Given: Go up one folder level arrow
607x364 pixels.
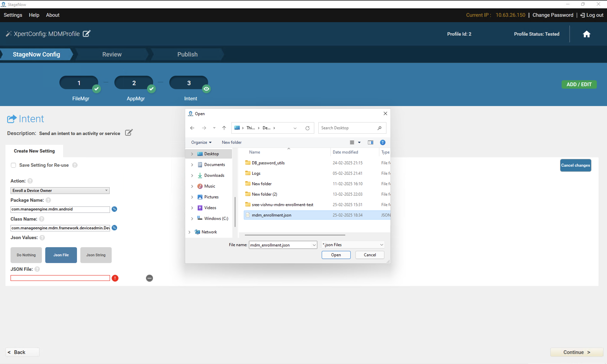Looking at the screenshot, I should pyautogui.click(x=224, y=128).
